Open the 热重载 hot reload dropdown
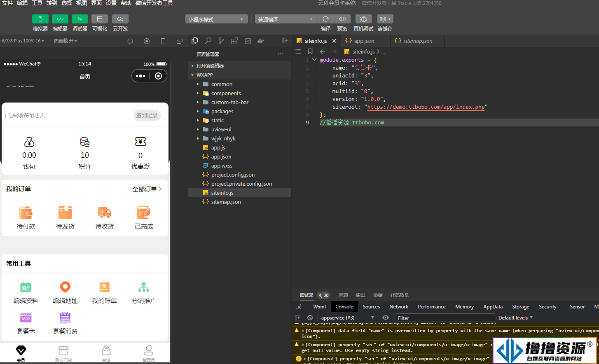Screen dimensions: 599x364 point(65,41)
